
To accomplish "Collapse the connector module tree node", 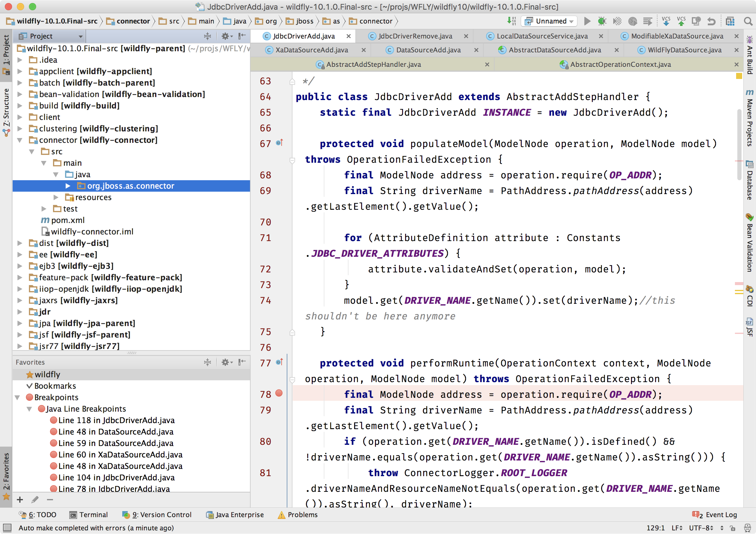I will (x=20, y=140).
